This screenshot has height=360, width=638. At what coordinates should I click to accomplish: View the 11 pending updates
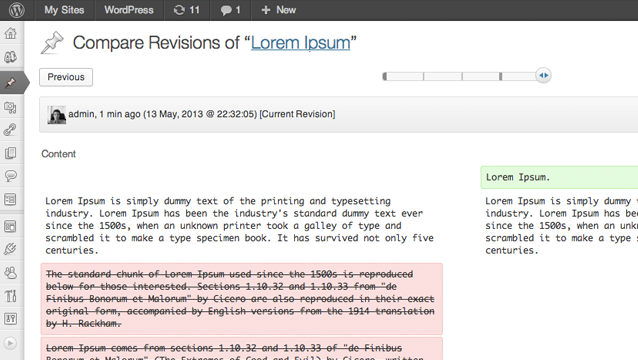tap(187, 10)
